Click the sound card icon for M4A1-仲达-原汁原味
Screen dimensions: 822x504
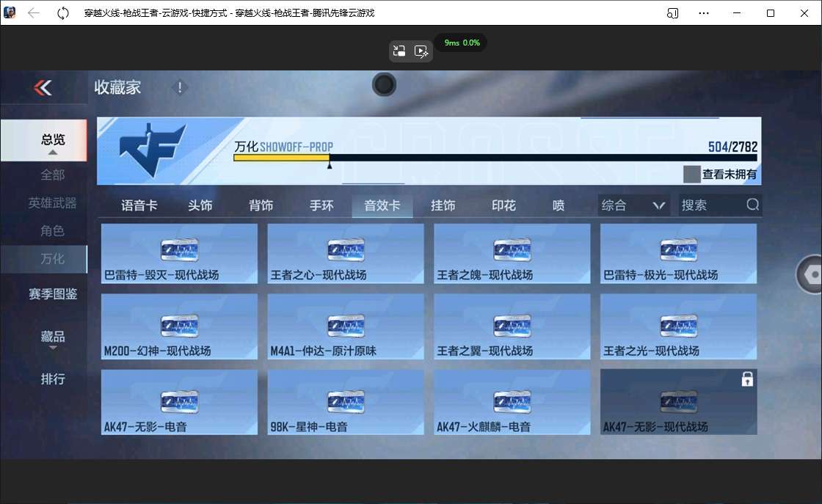tap(346, 326)
